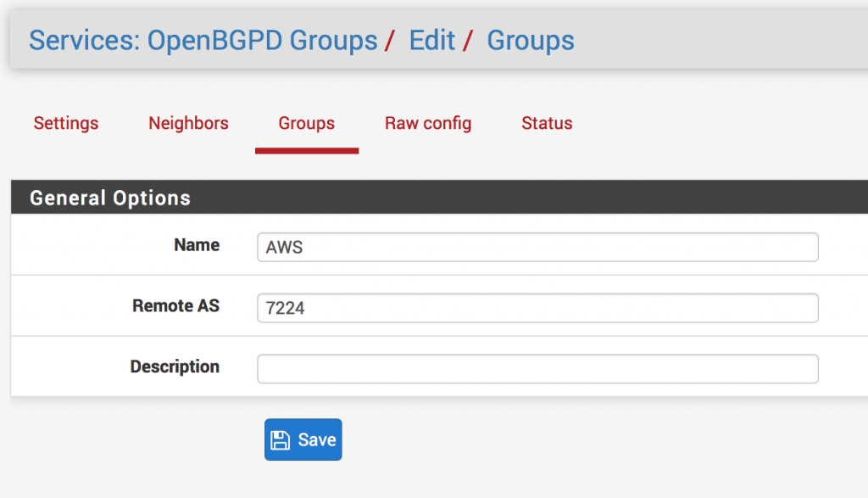The width and height of the screenshot is (868, 498).
Task: Click the Description label text
Action: point(175,367)
